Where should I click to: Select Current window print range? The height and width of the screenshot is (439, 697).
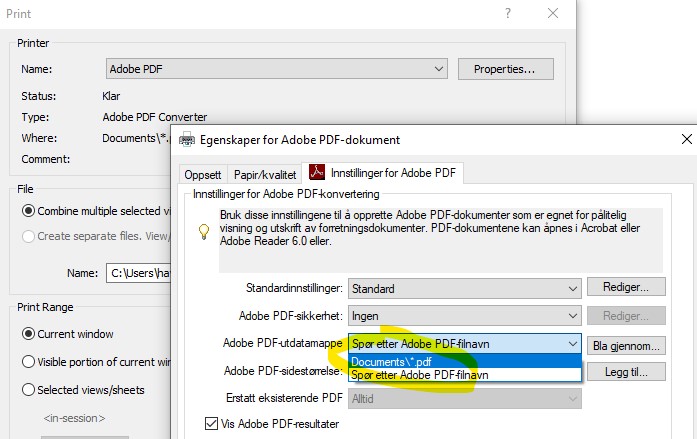click(28, 334)
